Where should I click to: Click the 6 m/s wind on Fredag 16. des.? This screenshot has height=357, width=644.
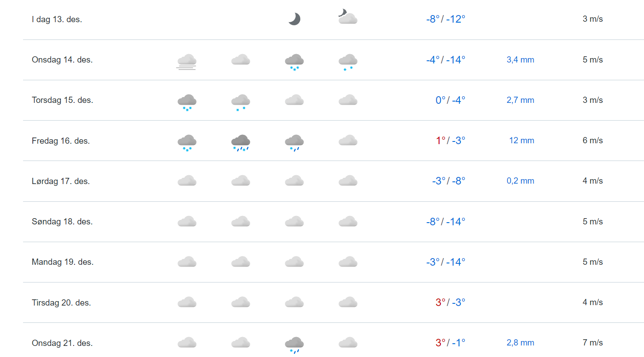593,141
